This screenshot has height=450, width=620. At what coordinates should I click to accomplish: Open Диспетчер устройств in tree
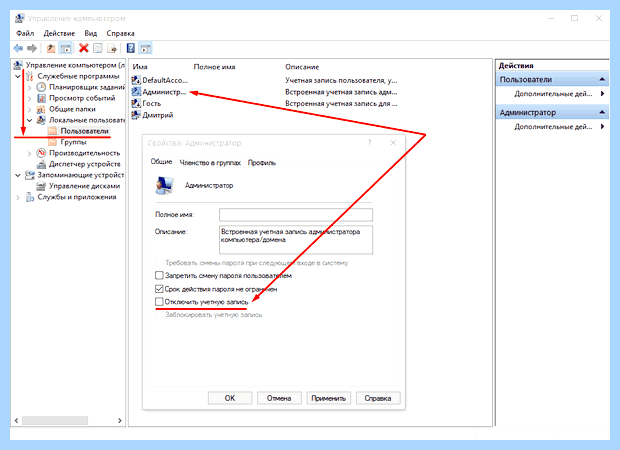[x=85, y=164]
